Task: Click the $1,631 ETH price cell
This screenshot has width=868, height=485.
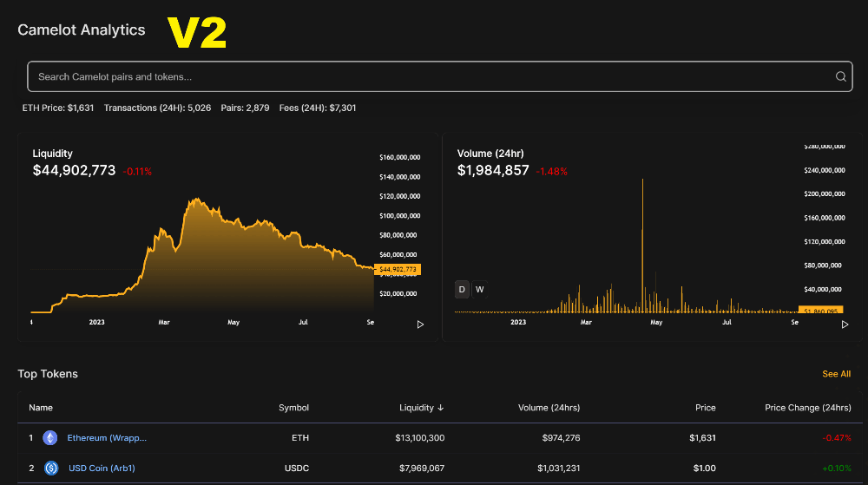Action: (x=702, y=438)
